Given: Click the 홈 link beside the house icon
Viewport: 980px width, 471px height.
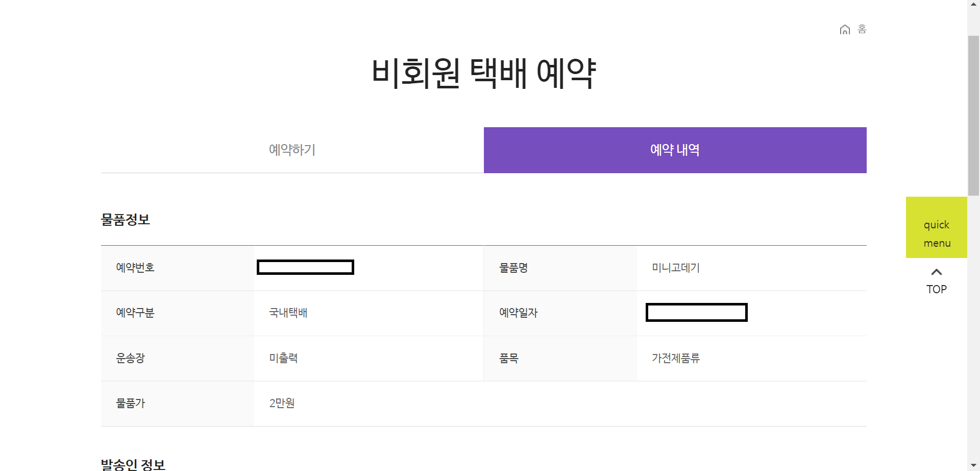Looking at the screenshot, I should pos(861,29).
